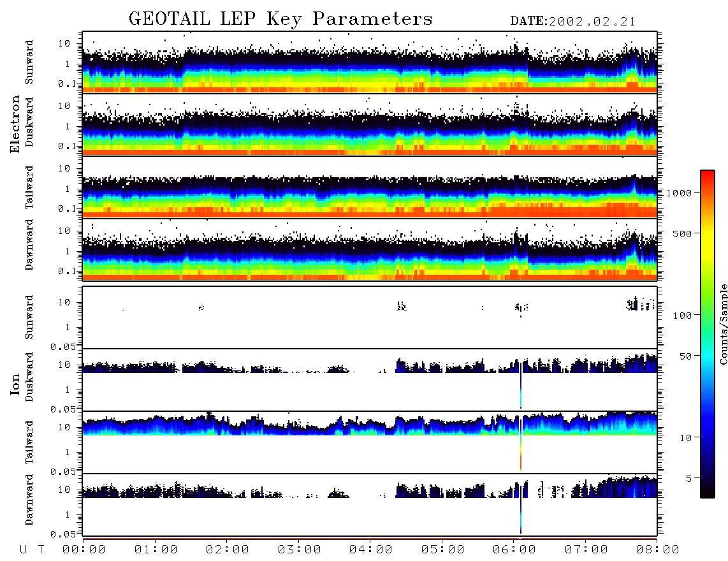Click the U T time axis label

click(x=32, y=550)
